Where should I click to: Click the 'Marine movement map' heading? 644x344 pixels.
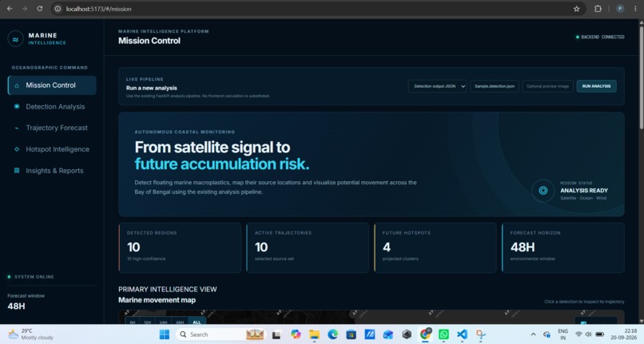coord(157,300)
